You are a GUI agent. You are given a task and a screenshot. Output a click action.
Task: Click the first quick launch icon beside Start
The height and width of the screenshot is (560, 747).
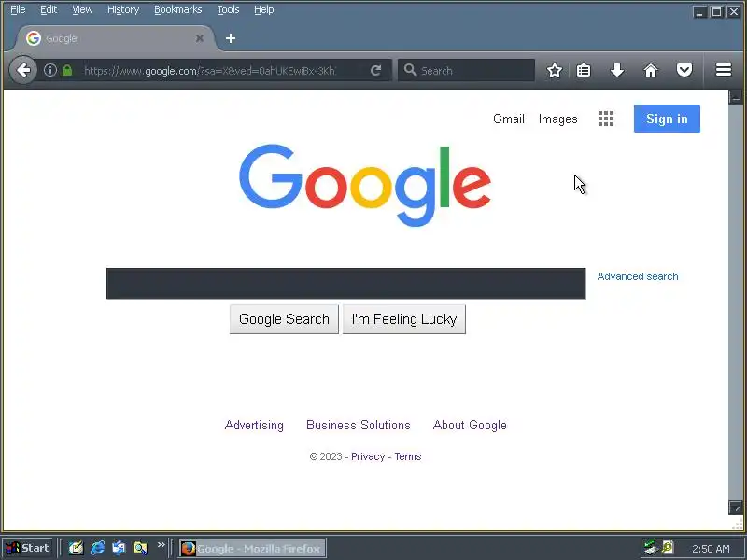click(76, 548)
